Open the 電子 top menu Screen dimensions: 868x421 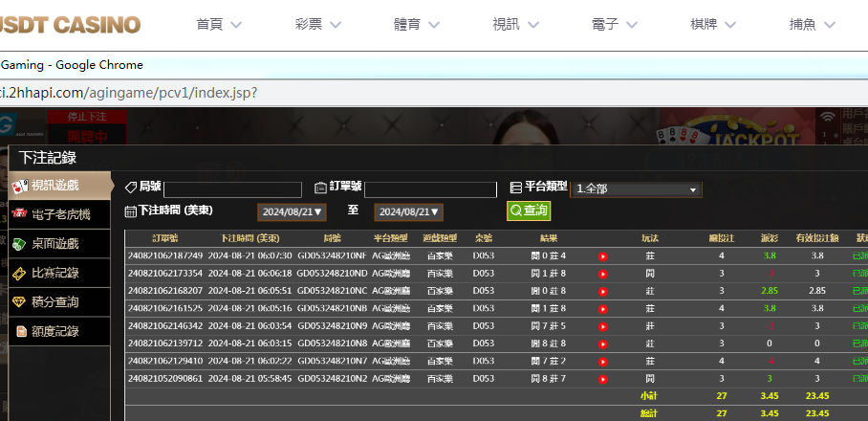618,25
